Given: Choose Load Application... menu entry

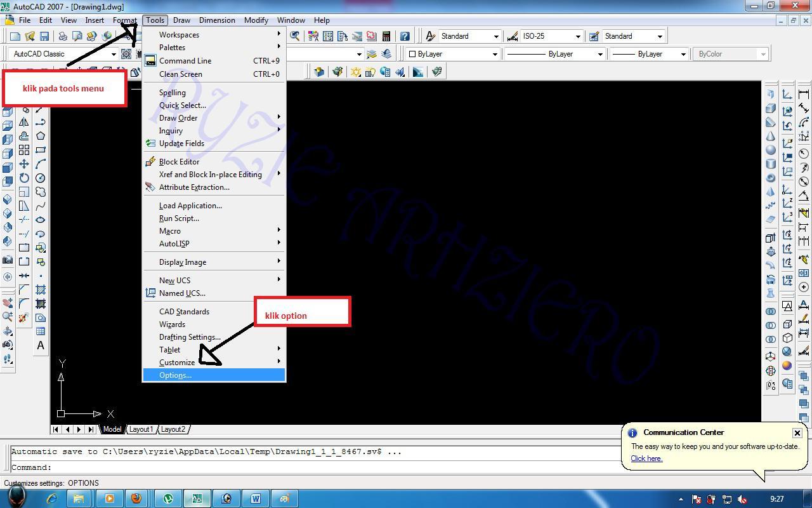Looking at the screenshot, I should [x=214, y=206].
